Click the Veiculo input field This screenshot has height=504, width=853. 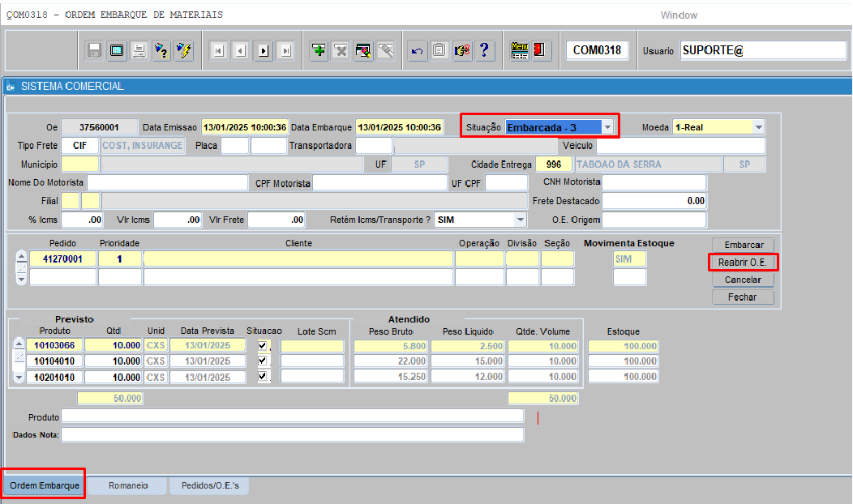tap(681, 146)
